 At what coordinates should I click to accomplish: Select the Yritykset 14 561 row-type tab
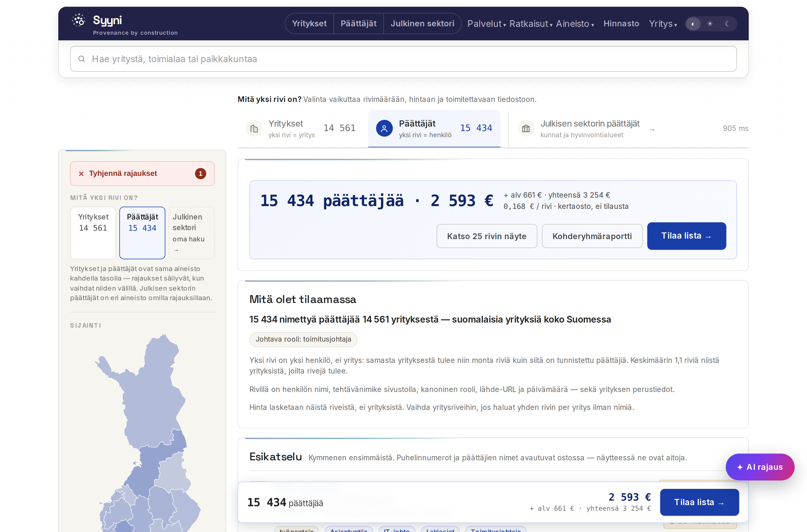click(x=300, y=129)
